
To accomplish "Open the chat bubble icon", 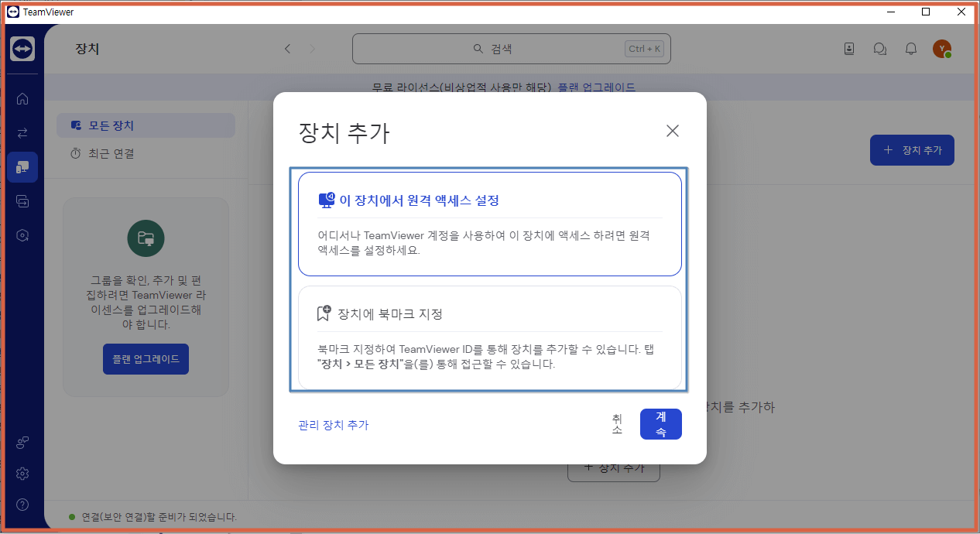I will [x=880, y=49].
